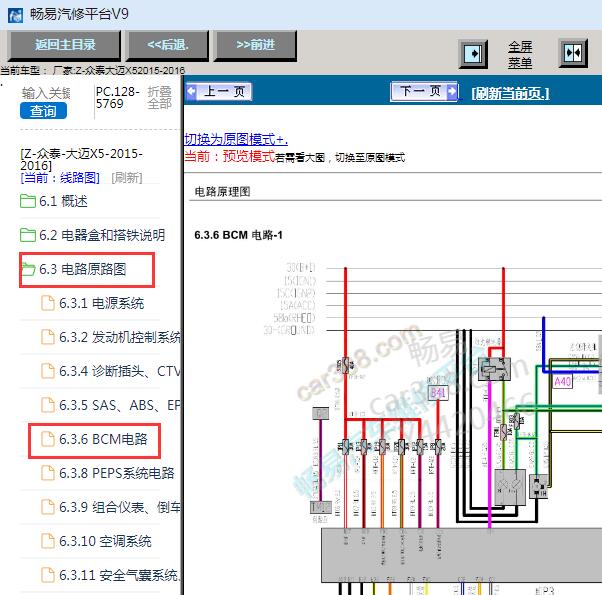Go back with <<后退 button
Viewport: 602px width, 595px height.
(168, 45)
